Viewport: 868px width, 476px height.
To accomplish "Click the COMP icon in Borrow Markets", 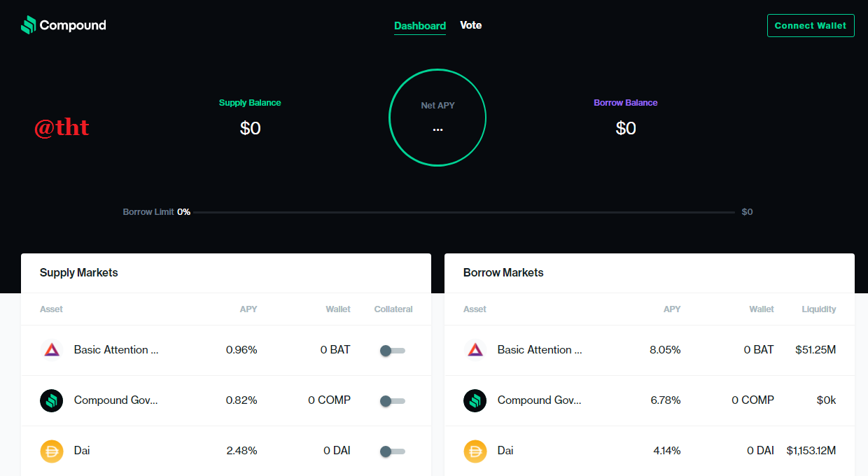I will [x=475, y=400].
